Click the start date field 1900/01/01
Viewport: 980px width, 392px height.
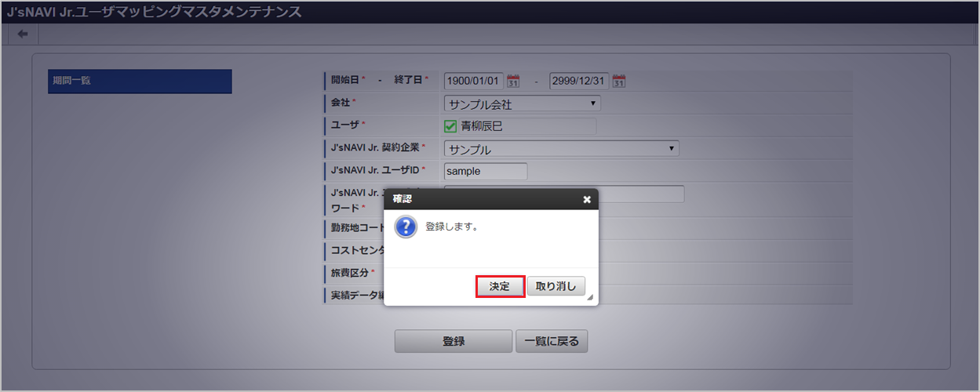(474, 82)
